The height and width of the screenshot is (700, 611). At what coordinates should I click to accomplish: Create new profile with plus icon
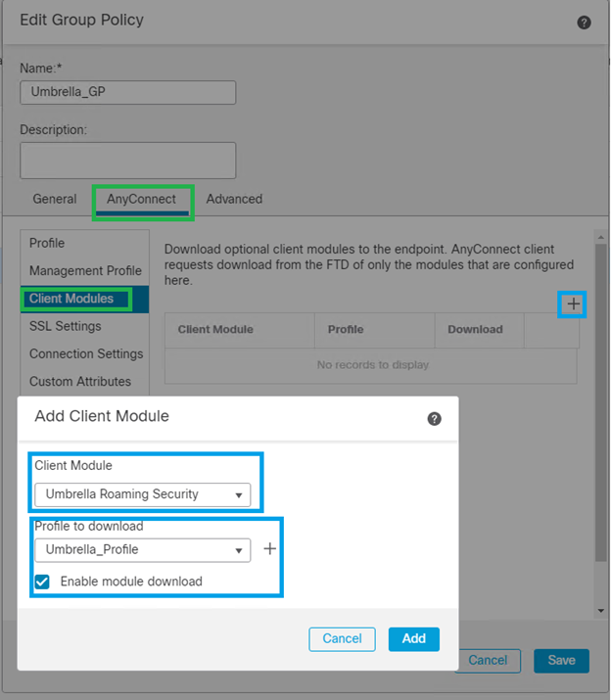tap(270, 548)
